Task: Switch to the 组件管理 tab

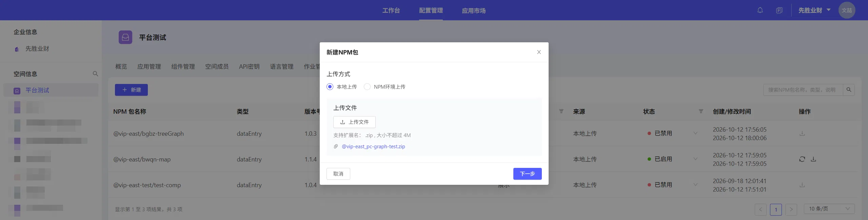Action: click(x=183, y=67)
